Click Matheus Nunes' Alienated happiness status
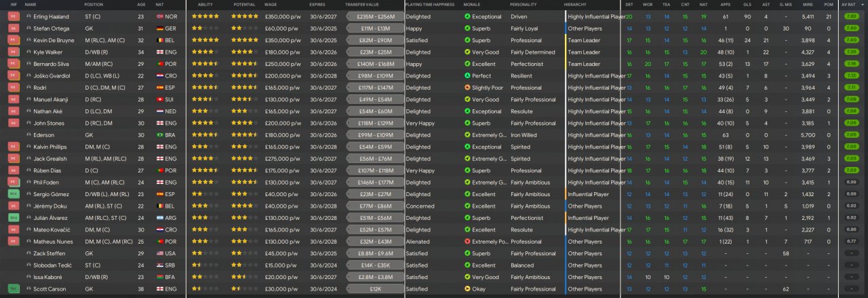 tap(417, 242)
